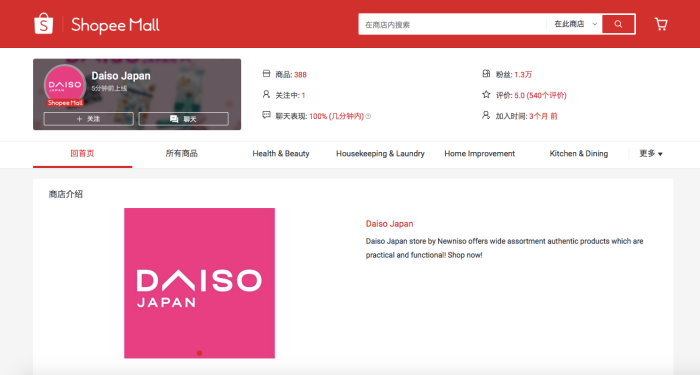Click the star icon beside 评价
This screenshot has height=375, width=700.
coord(486,94)
